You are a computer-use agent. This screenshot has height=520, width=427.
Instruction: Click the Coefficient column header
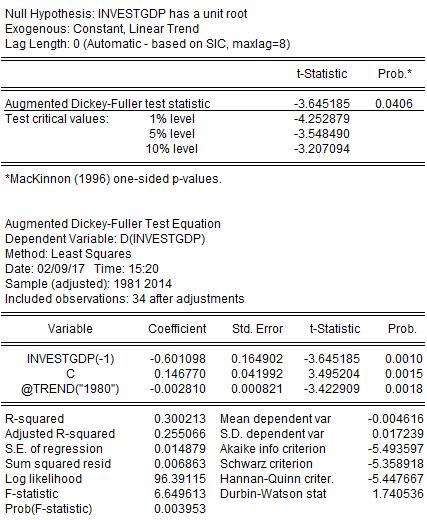(177, 329)
